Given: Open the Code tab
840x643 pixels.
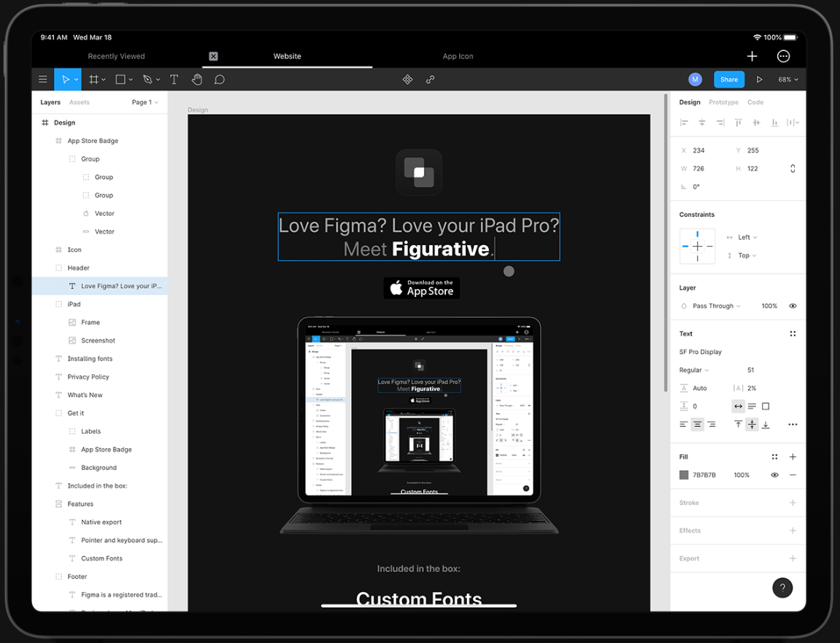Looking at the screenshot, I should tap(755, 102).
